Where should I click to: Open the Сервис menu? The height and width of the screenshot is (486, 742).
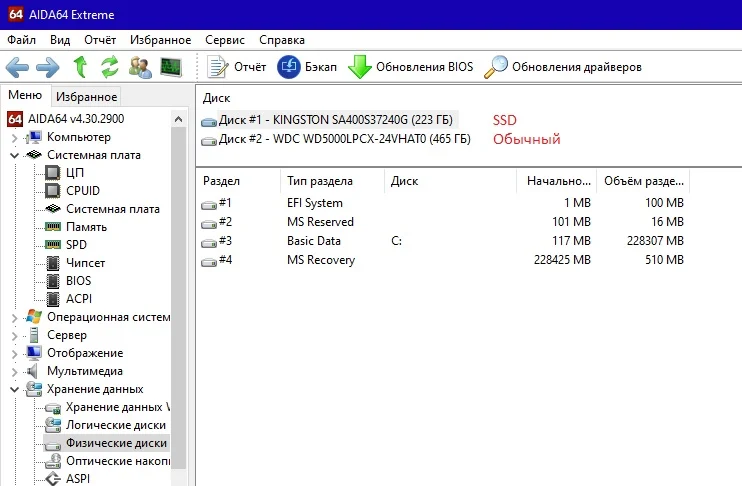click(224, 40)
